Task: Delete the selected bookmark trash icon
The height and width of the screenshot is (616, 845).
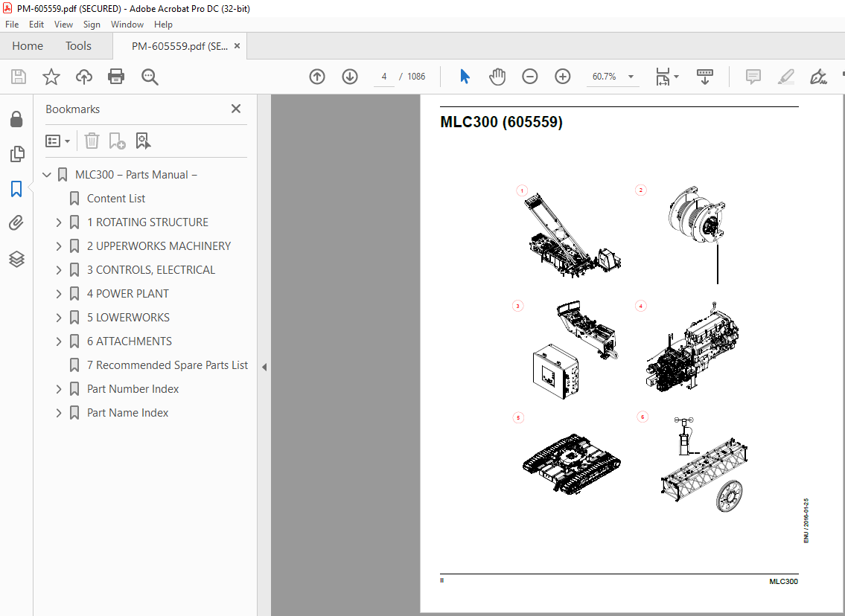Action: pos(92,141)
